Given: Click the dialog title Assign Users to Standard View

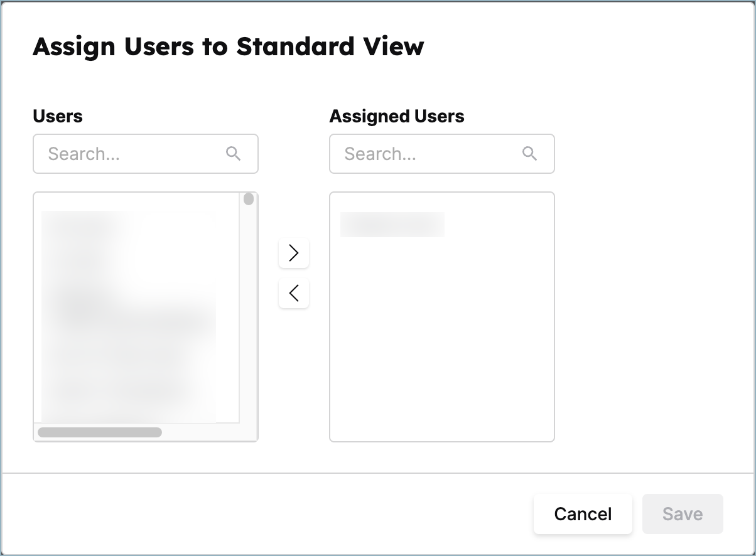Looking at the screenshot, I should tap(229, 46).
